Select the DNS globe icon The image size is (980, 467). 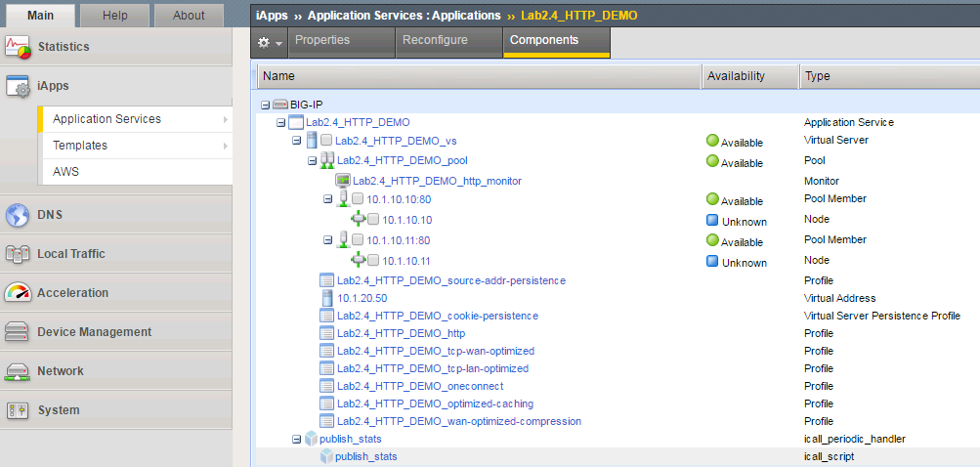(18, 215)
